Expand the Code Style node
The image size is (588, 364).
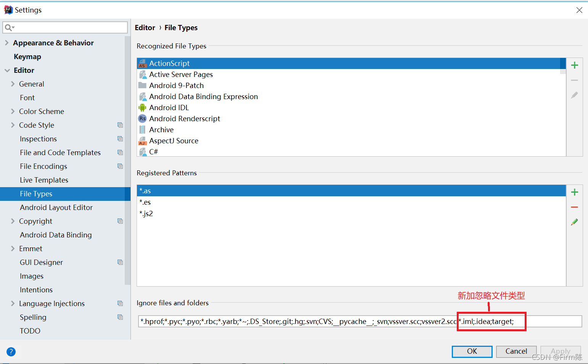[x=13, y=125]
